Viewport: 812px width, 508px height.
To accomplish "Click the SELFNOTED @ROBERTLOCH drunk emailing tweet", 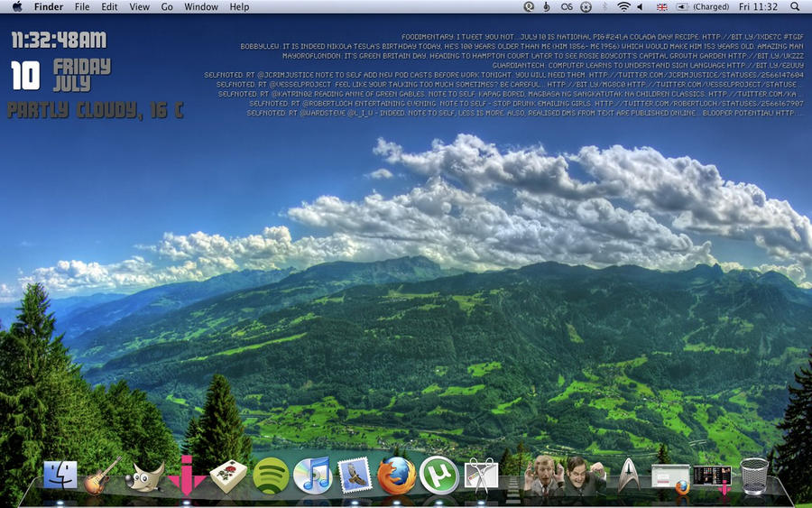I will [x=526, y=103].
